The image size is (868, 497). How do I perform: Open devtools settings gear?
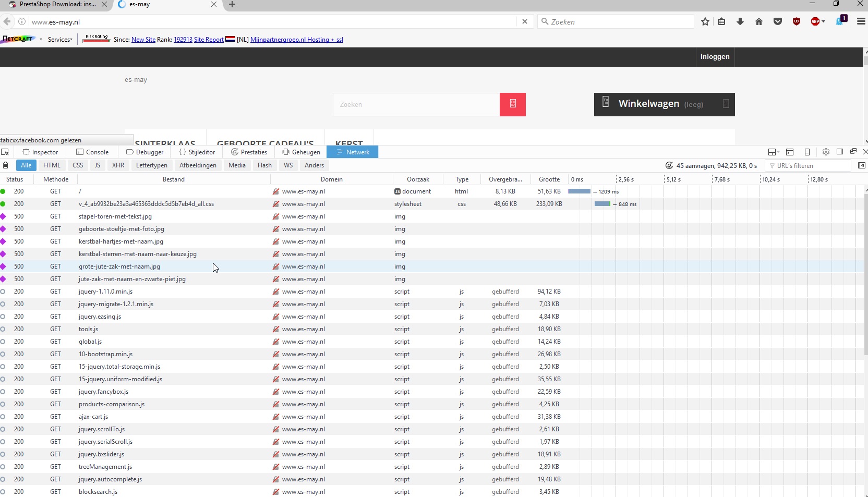pos(826,152)
